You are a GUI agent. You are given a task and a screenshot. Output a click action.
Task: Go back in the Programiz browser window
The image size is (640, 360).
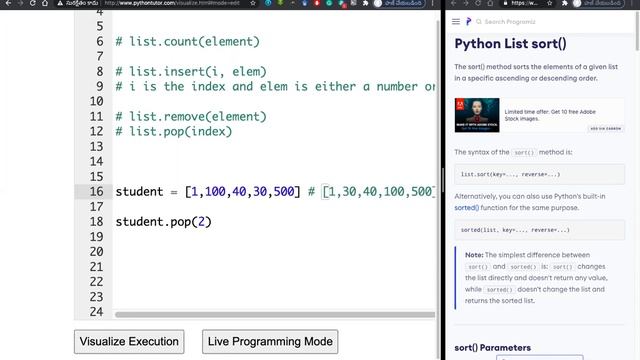coord(453,3)
